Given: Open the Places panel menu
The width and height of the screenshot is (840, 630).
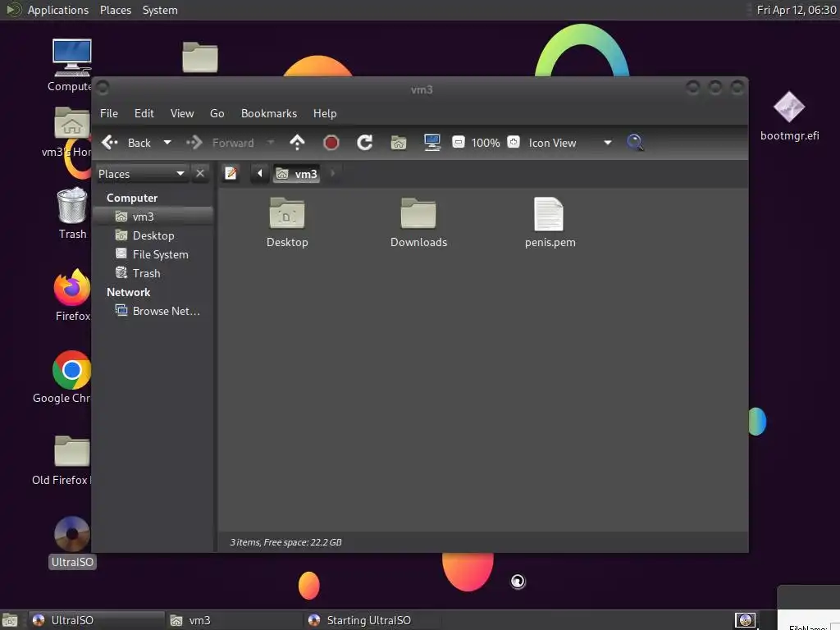Looking at the screenshot, I should [x=115, y=10].
